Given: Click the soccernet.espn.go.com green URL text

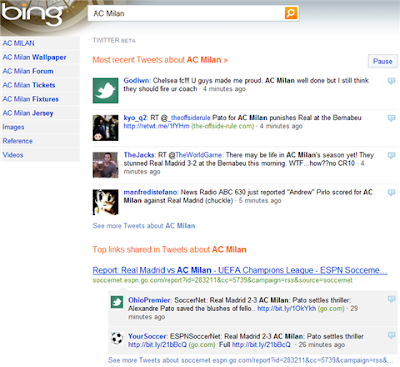Looking at the screenshot, I should tap(222, 280).
